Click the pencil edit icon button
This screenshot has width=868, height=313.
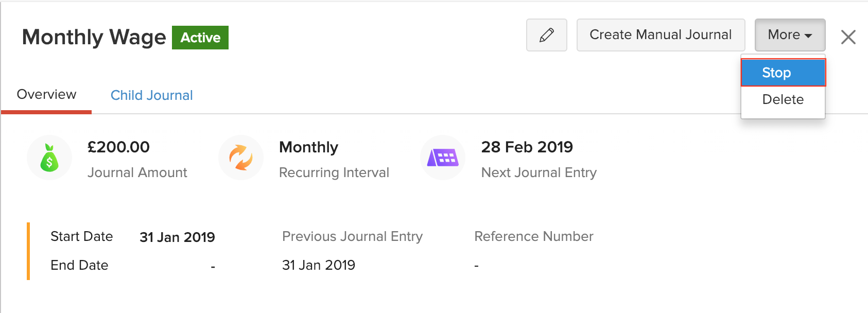pos(546,35)
